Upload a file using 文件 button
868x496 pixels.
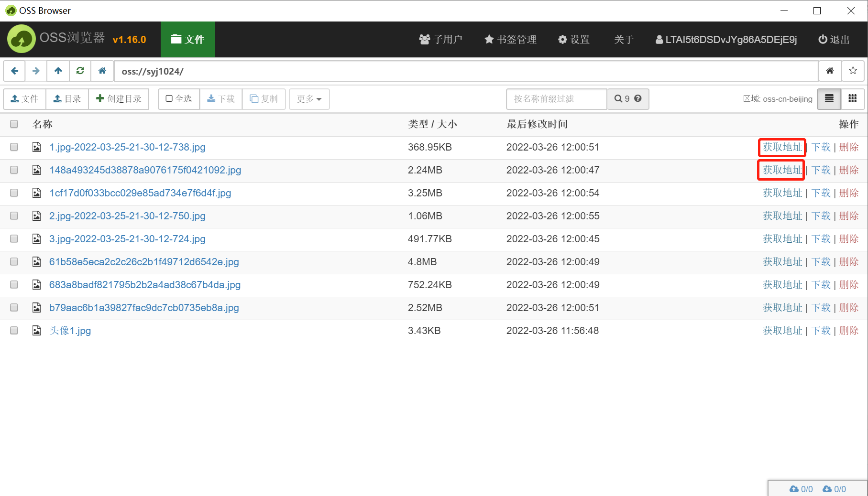(24, 99)
